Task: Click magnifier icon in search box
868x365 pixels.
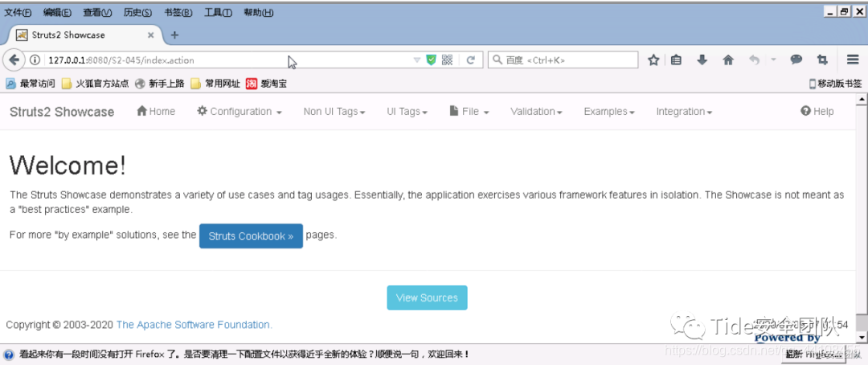Action: click(x=497, y=59)
